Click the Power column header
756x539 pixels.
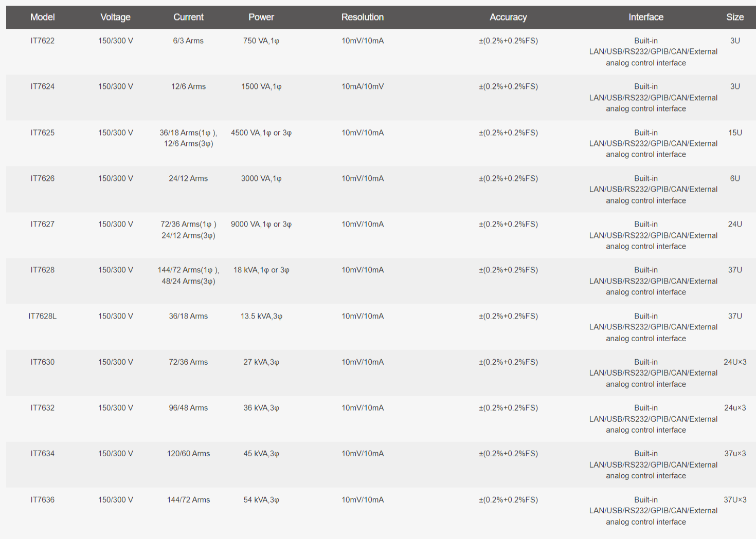(261, 17)
